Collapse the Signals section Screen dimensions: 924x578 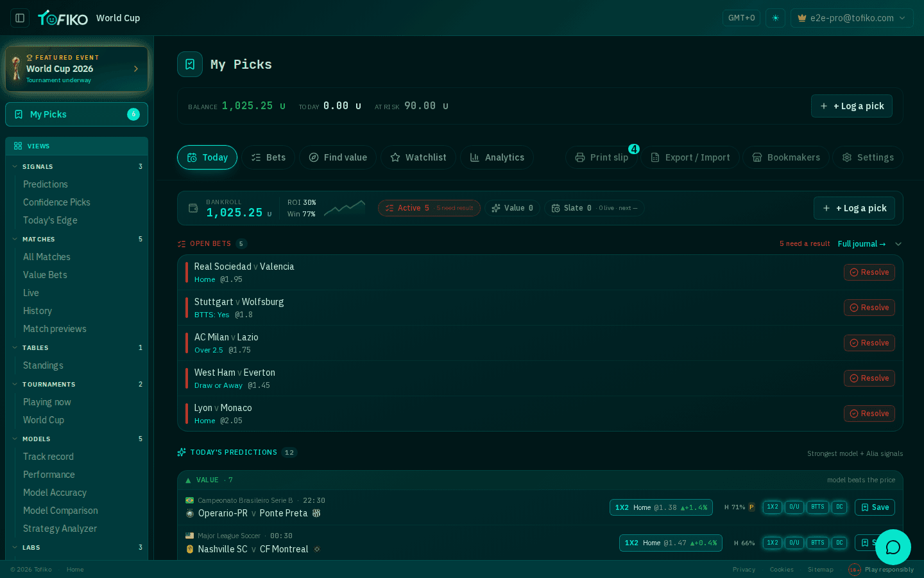coord(15,166)
